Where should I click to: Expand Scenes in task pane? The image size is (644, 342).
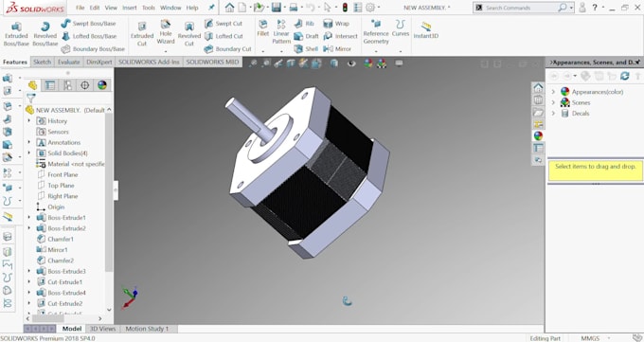tap(553, 102)
